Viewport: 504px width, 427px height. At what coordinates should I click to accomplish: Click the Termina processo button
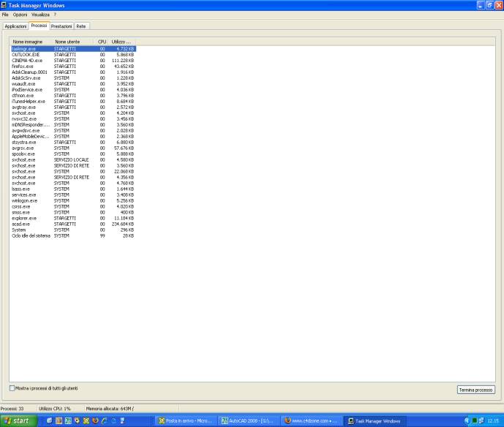tap(475, 390)
